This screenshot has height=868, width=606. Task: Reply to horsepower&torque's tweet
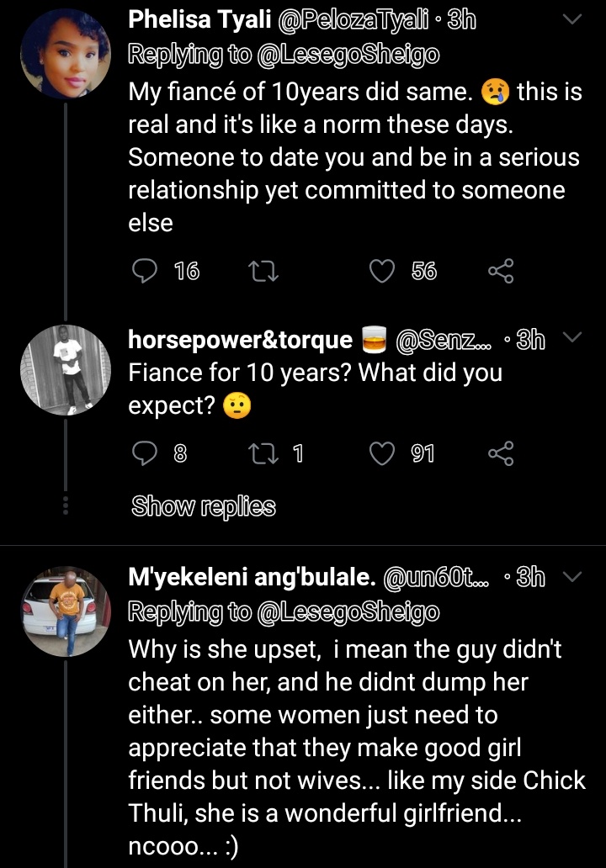(x=146, y=454)
